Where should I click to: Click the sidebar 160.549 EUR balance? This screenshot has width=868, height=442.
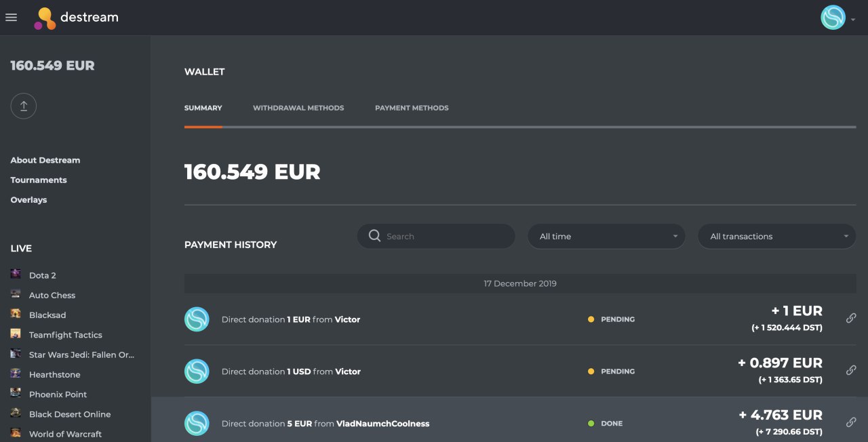coord(52,66)
